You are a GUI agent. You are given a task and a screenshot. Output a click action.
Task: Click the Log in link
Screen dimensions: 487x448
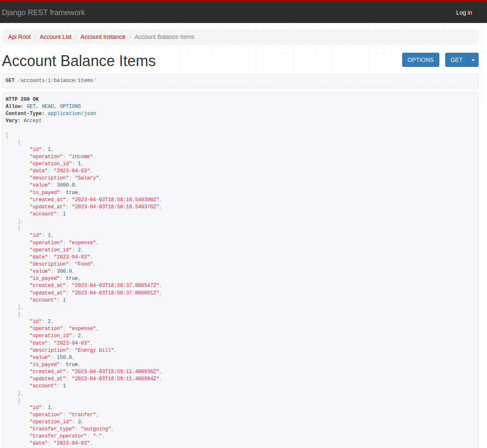(464, 13)
